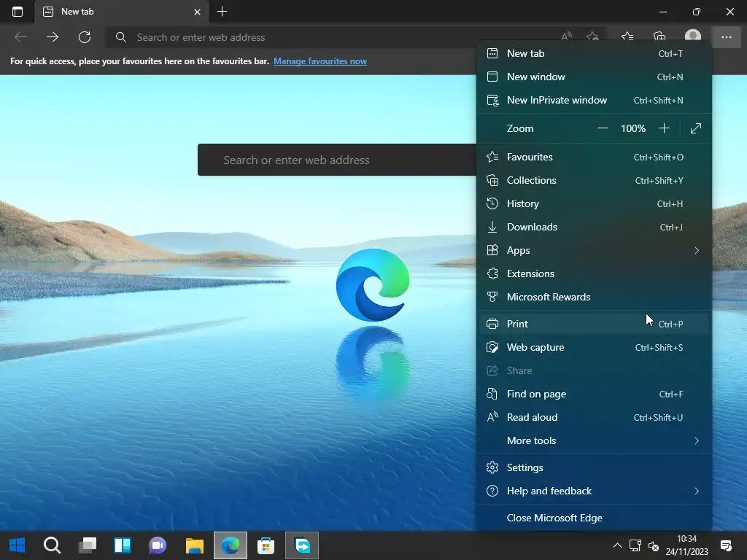
Task: Open Collections from the menu
Action: (594, 180)
